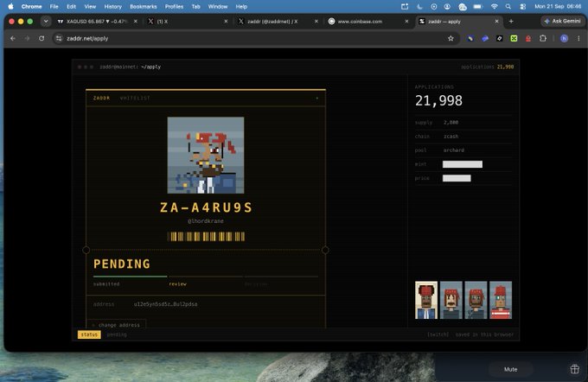588x382 pixels.
Task: Click the pixel avatar image on the card
Action: click(206, 156)
